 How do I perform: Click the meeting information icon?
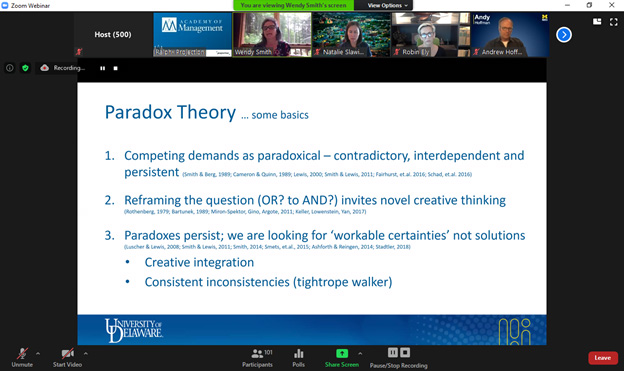[x=10, y=68]
